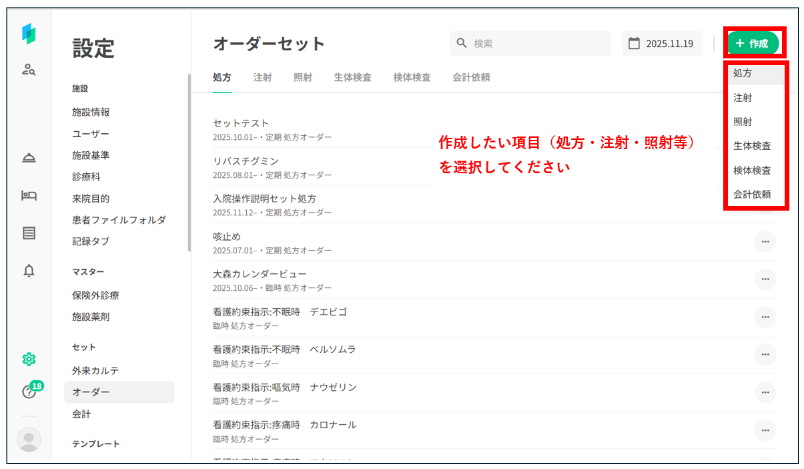Open notifications bell icon in sidebar

(29, 271)
